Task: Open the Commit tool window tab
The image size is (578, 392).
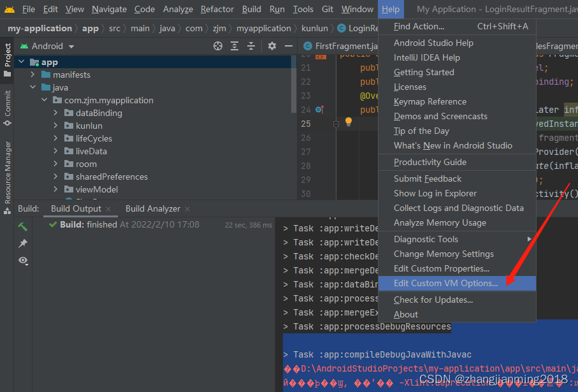Action: click(x=8, y=108)
